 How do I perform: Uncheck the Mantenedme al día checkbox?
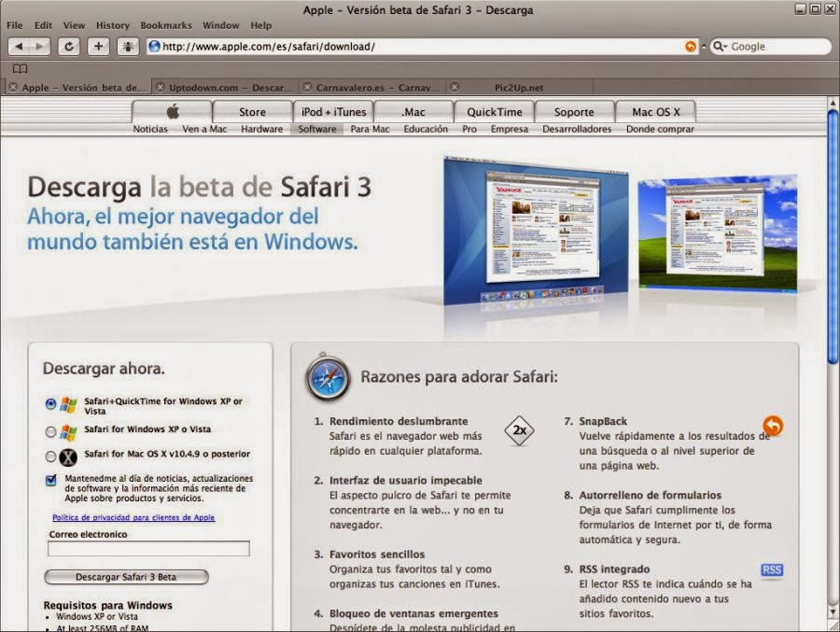coord(51,480)
